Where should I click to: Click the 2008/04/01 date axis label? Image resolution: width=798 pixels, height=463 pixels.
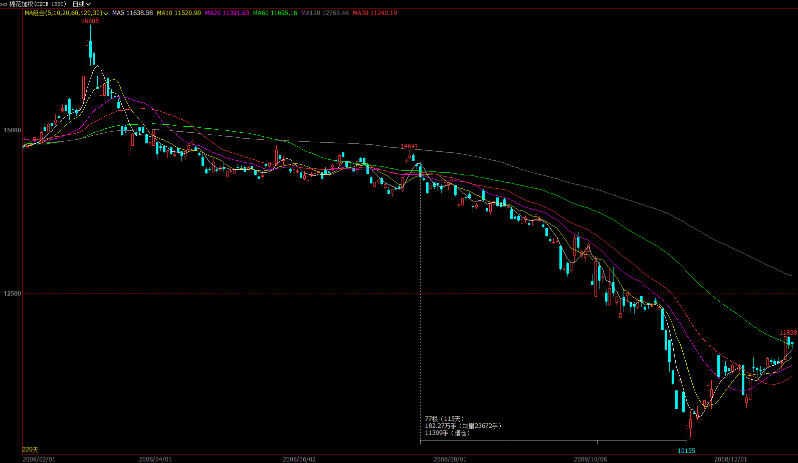155,459
